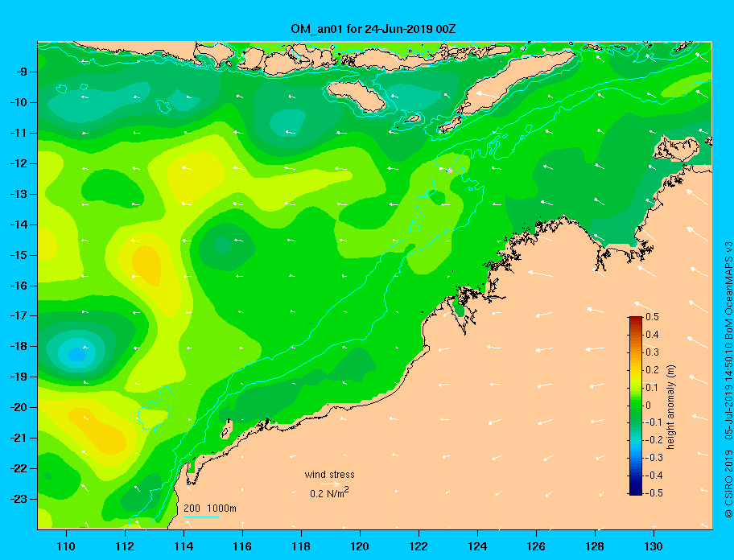Click the dark blue bottom of the colorbar
The width and height of the screenshot is (734, 560).
(636, 492)
